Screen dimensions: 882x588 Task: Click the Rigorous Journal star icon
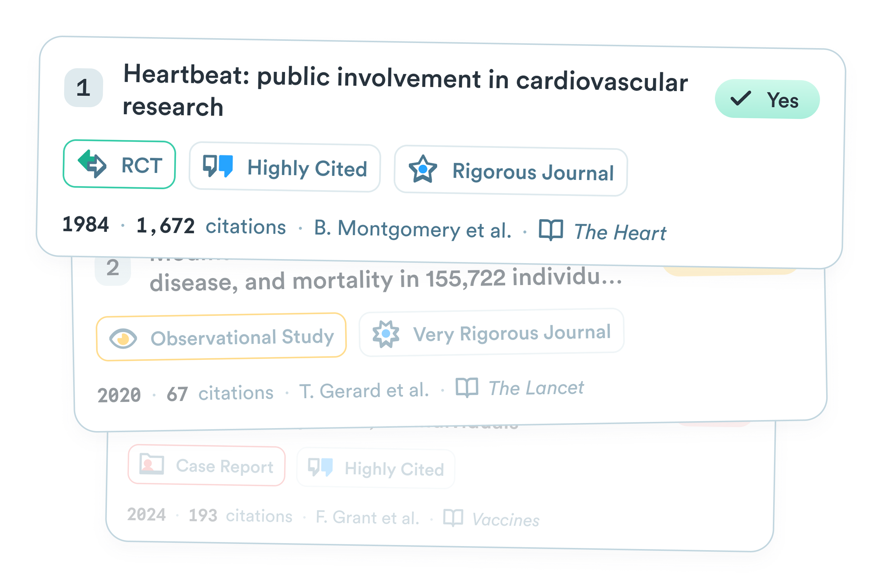[423, 169]
